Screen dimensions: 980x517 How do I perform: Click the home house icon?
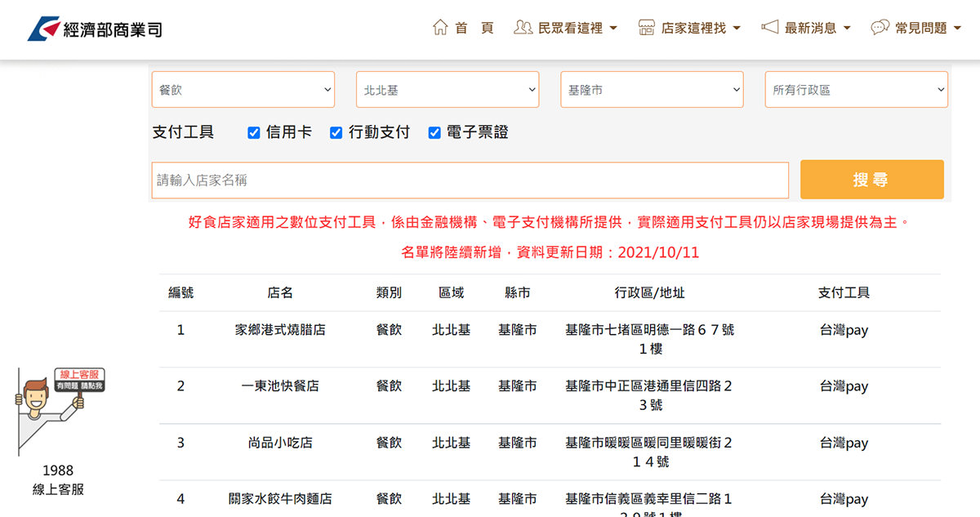[x=440, y=28]
